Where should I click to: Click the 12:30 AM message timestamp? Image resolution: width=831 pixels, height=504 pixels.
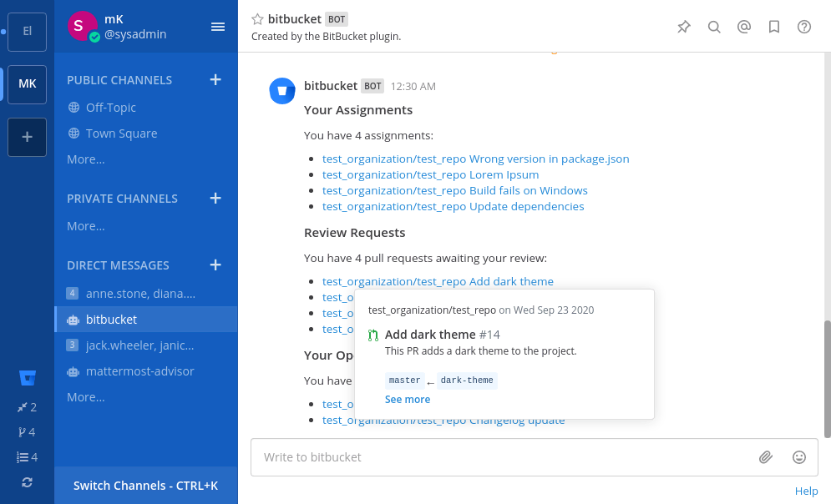click(x=413, y=87)
